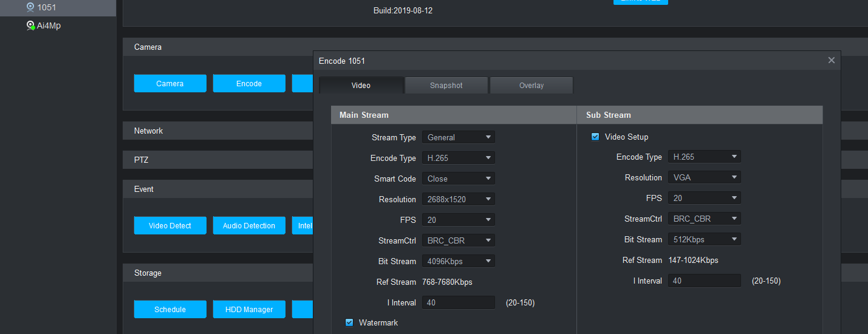Click the Schedule button
868x334 pixels.
[170, 310]
